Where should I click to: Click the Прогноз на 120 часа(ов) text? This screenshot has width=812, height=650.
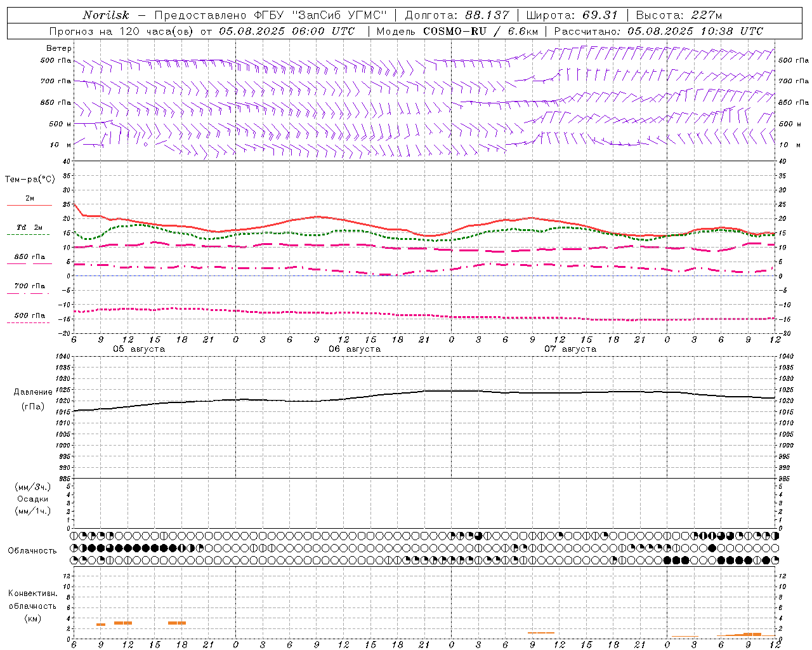[122, 31]
